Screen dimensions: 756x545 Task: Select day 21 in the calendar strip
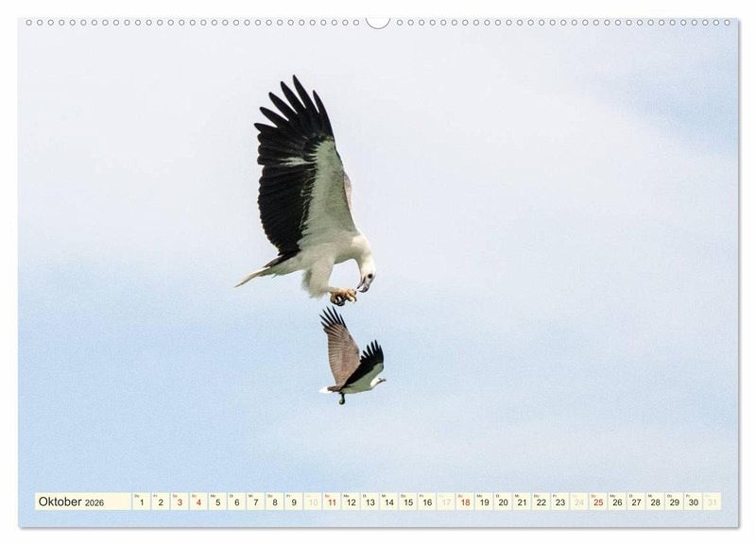point(523,502)
